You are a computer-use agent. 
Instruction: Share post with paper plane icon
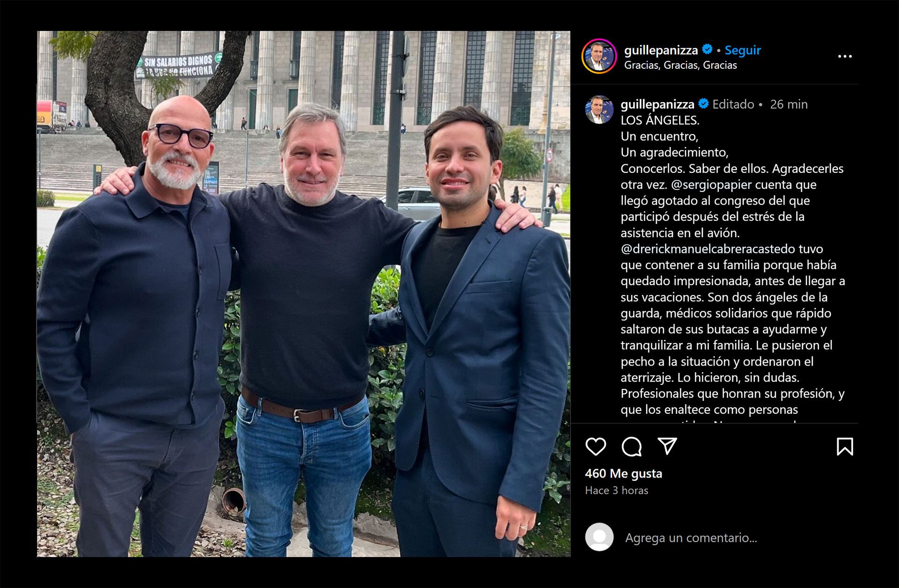tap(667, 446)
